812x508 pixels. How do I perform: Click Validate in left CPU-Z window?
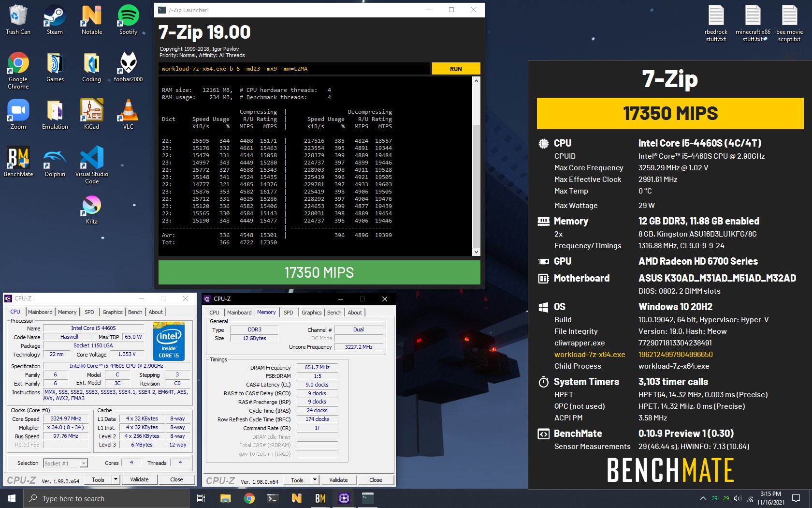[x=139, y=479]
